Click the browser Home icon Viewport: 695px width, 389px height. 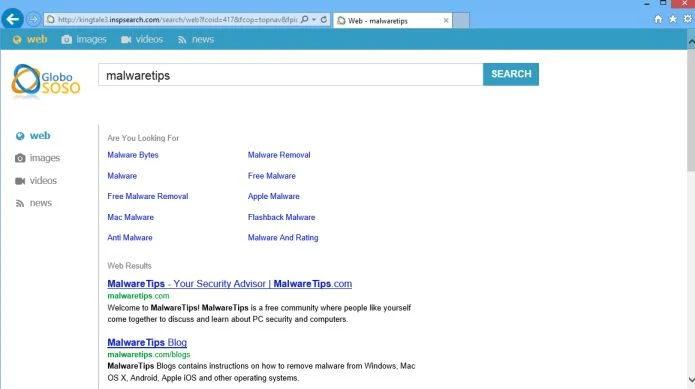coord(658,19)
